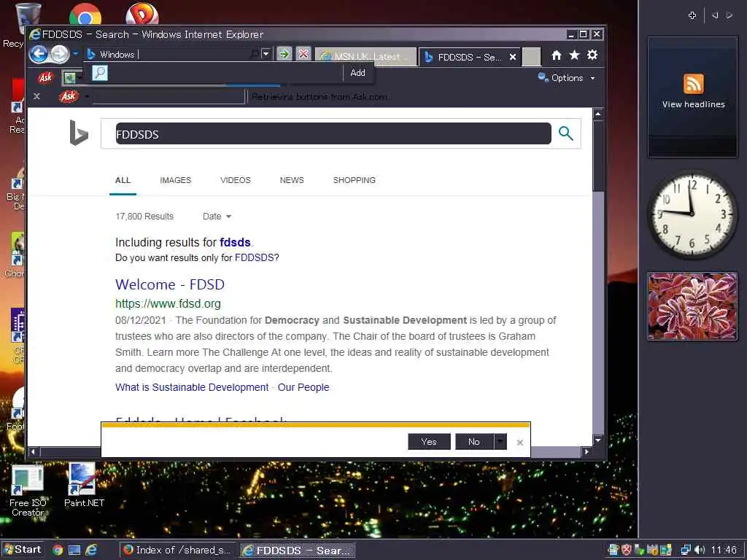
Task: Open the Our People link
Action: coord(303,388)
